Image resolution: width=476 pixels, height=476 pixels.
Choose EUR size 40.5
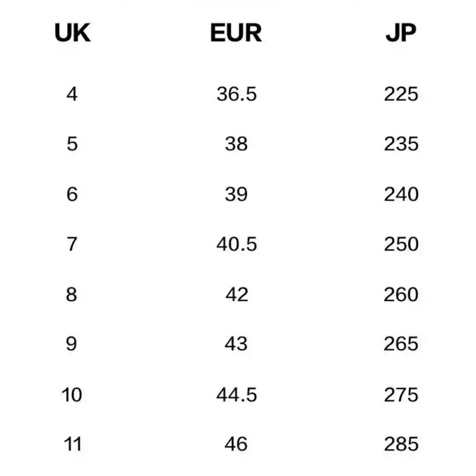pos(236,244)
